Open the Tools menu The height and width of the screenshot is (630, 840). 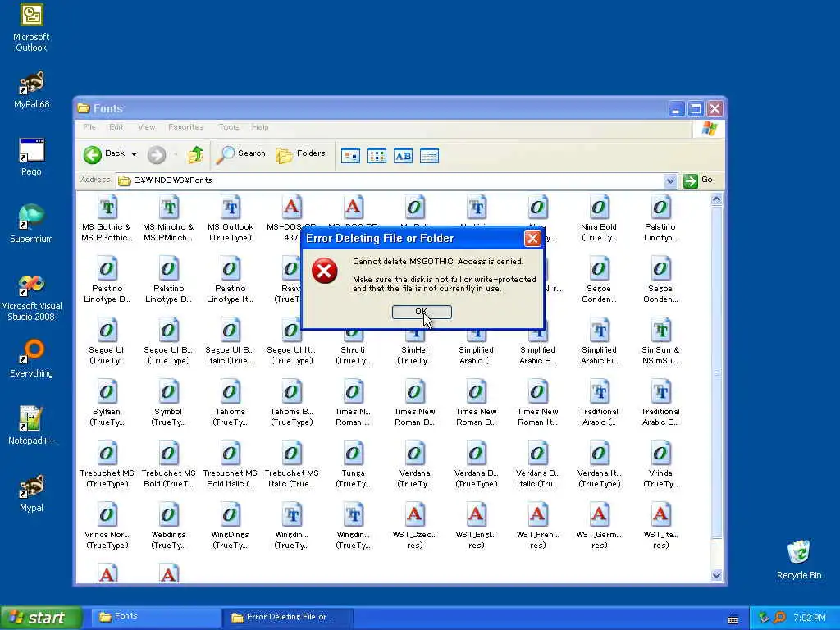pos(229,127)
